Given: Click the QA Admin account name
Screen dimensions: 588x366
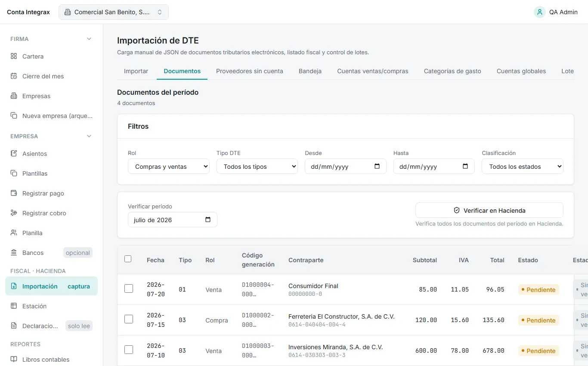Looking at the screenshot, I should [x=563, y=12].
